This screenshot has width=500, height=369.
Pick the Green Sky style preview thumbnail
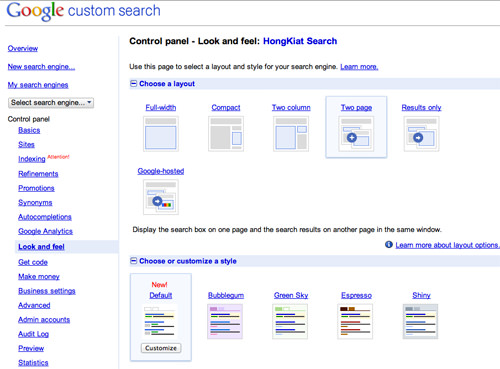pos(290,321)
